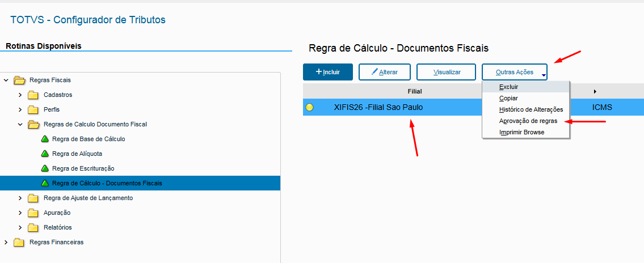
Task: Click yellow status circle on XIFIS26 row
Action: pyautogui.click(x=309, y=107)
